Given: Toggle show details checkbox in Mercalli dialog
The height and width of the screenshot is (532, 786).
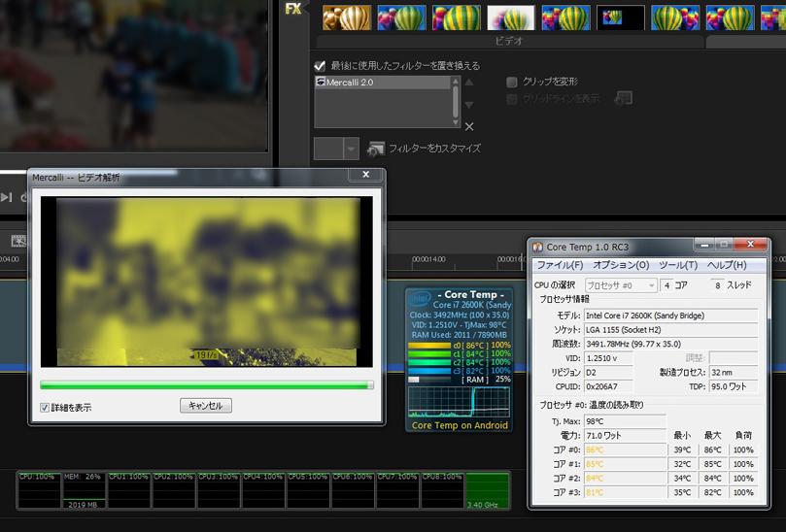Looking at the screenshot, I should point(45,408).
